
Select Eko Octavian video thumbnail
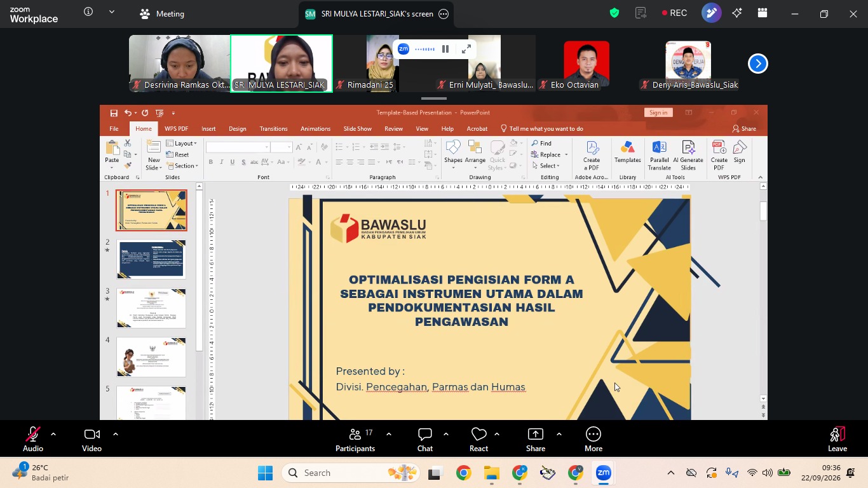click(x=587, y=64)
